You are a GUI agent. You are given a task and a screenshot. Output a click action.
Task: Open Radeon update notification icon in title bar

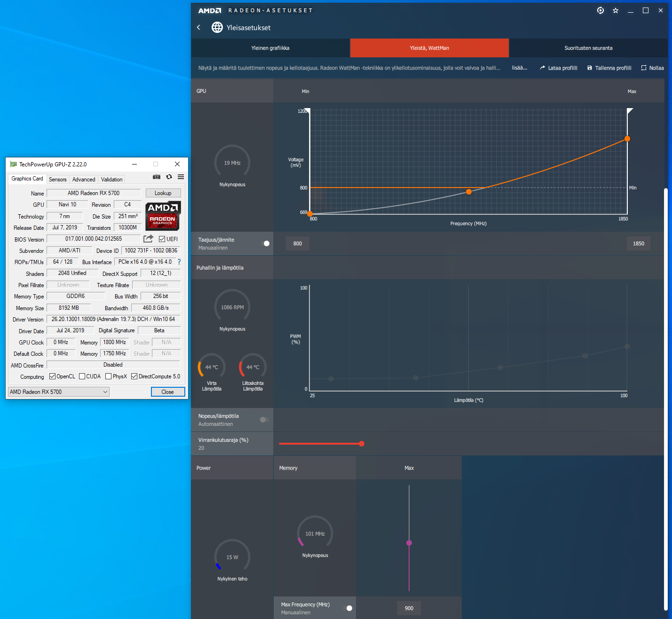601,10
